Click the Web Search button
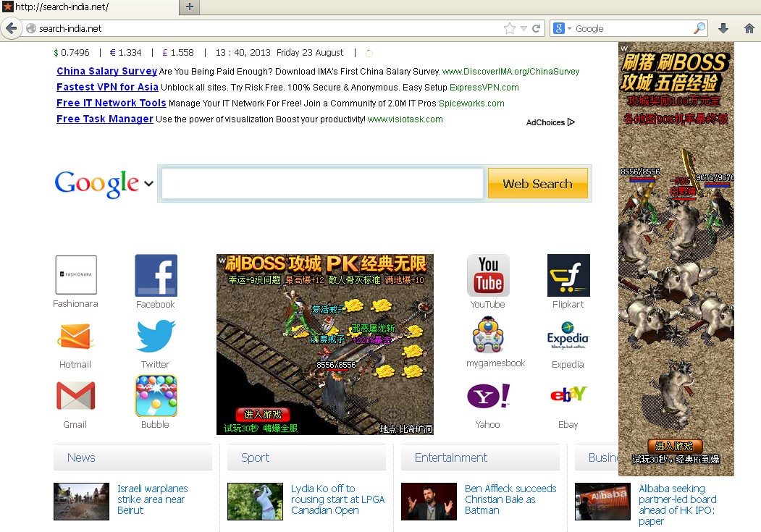 click(x=538, y=183)
